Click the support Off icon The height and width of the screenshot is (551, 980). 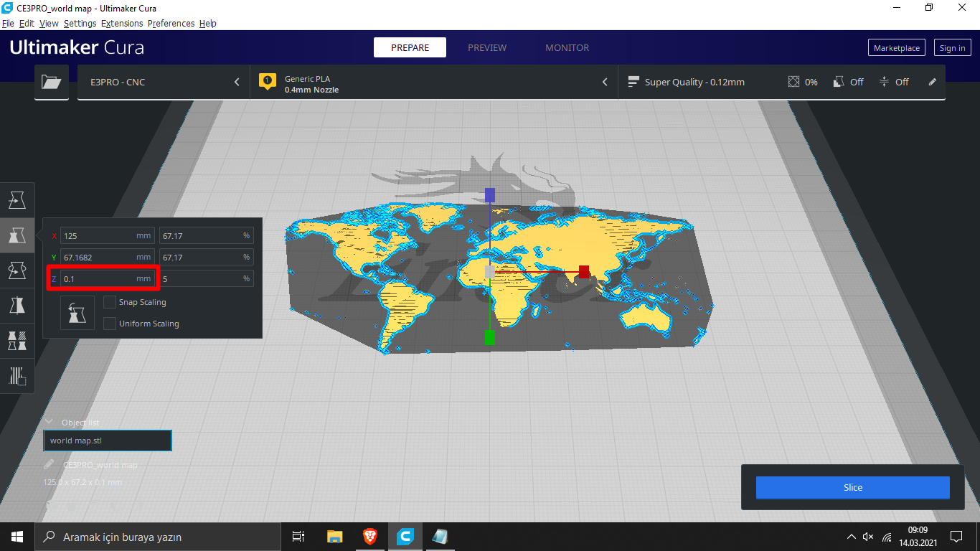tap(838, 82)
